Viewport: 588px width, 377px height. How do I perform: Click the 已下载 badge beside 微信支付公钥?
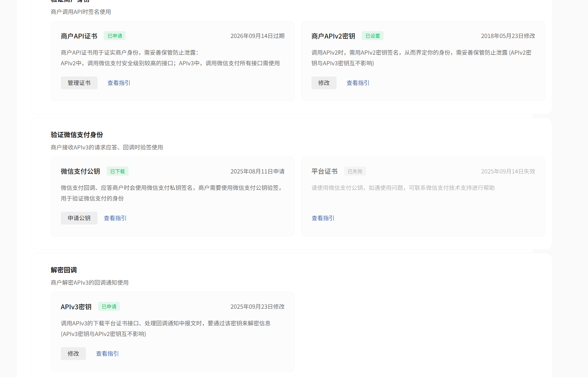click(x=117, y=171)
